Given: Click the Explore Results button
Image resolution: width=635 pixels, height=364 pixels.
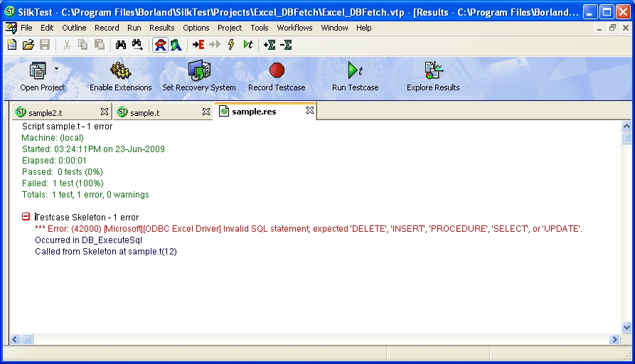Looking at the screenshot, I should (433, 76).
